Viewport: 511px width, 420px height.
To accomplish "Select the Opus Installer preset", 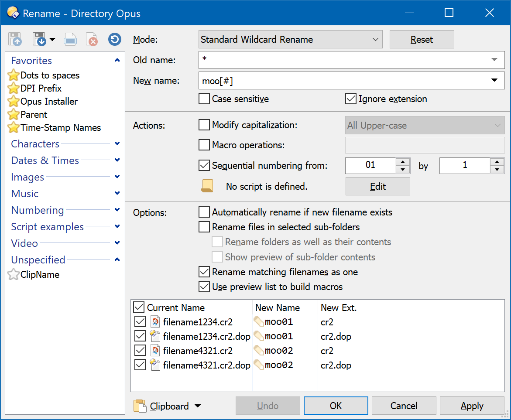I will (49, 101).
